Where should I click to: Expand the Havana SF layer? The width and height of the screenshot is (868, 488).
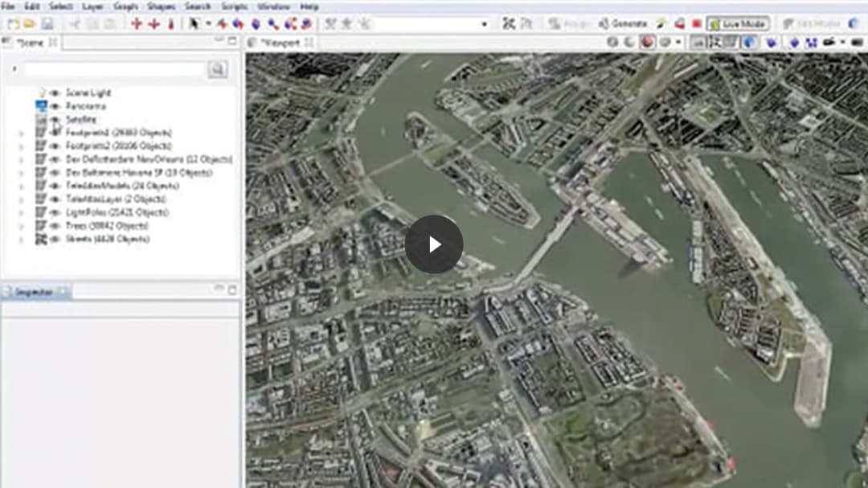click(21, 173)
